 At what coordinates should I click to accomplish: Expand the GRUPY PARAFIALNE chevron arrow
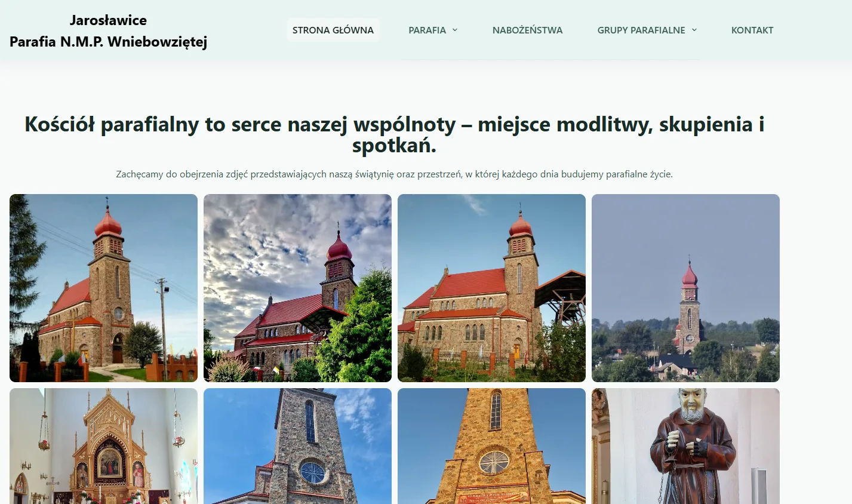[x=694, y=30]
